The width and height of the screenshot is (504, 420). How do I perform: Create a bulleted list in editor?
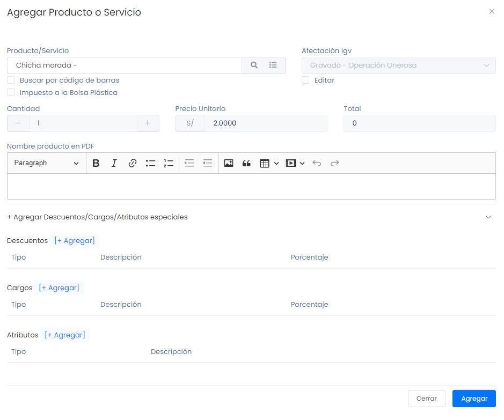pyautogui.click(x=150, y=164)
